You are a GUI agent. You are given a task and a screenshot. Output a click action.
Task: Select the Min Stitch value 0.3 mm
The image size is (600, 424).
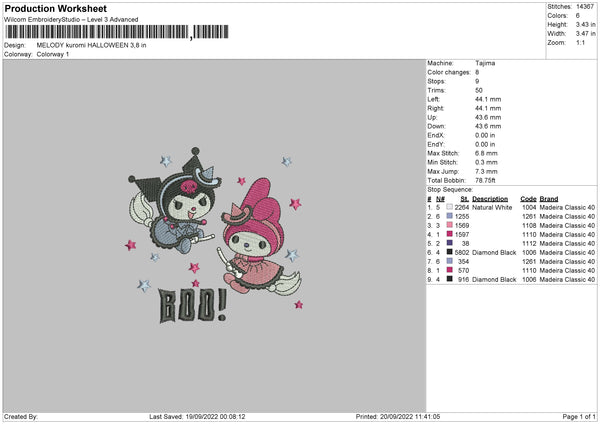(x=486, y=162)
